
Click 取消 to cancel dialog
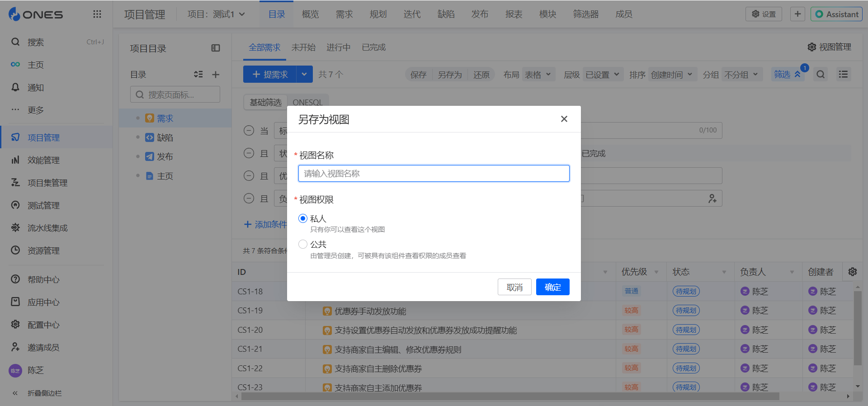click(514, 287)
